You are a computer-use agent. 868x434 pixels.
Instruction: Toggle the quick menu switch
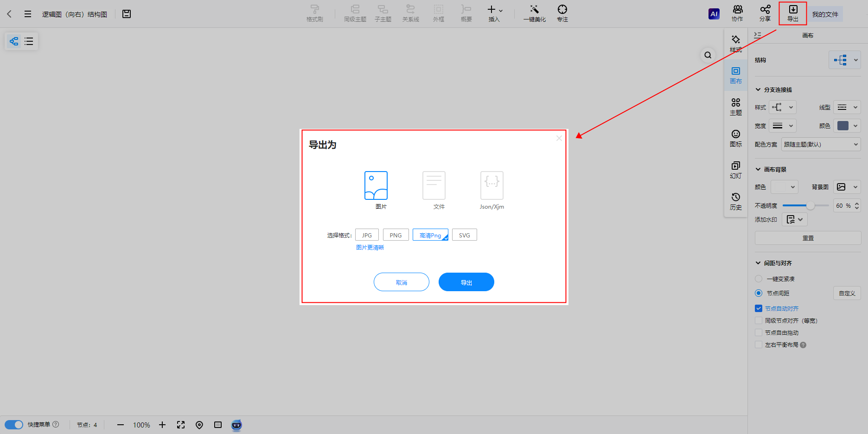click(x=14, y=425)
